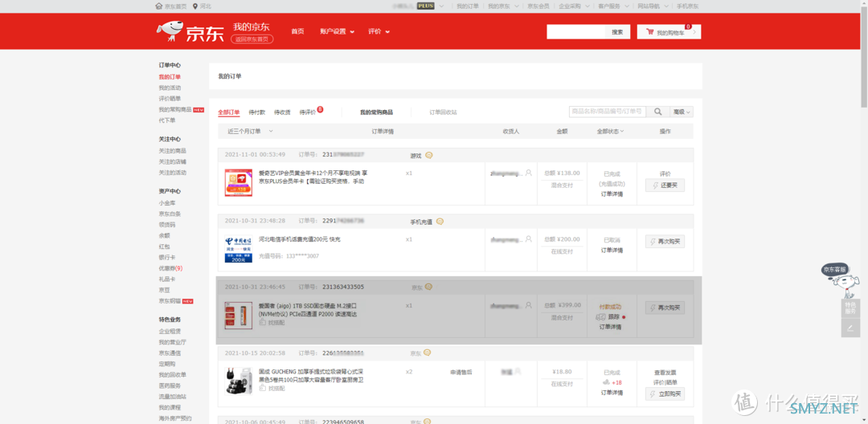Open 京东白条 in sidebar
868x424 pixels.
[x=170, y=214]
